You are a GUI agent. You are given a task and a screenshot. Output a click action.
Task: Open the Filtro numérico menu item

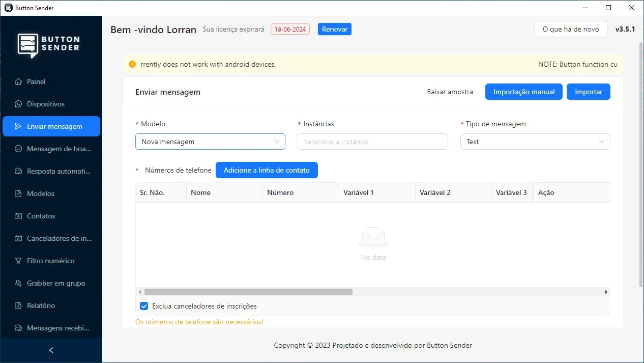pyautogui.click(x=51, y=261)
